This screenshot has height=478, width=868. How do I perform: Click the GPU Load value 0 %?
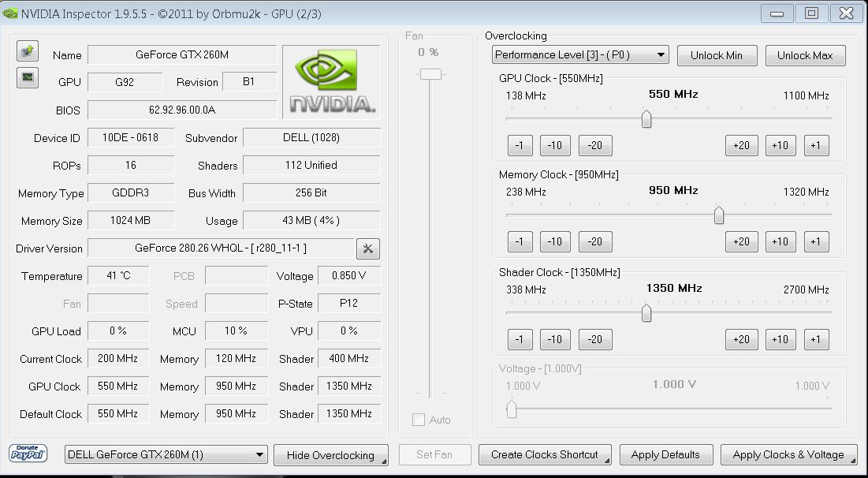tap(118, 331)
